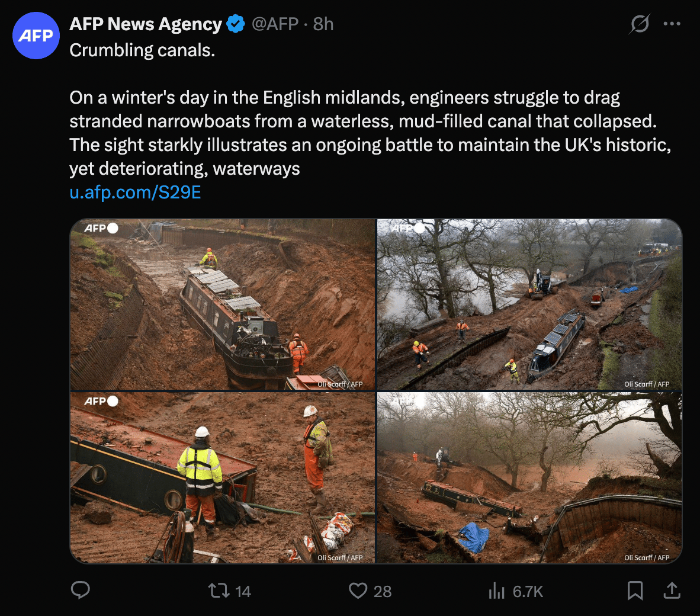Open top-left photo of tilted narrowboat

pyautogui.click(x=223, y=304)
